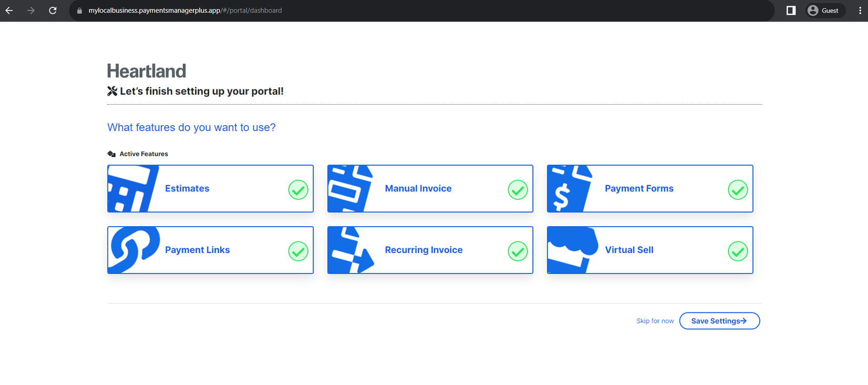868x385 pixels.
Task: Toggle the Virtual Sell green checkmark
Action: click(738, 251)
